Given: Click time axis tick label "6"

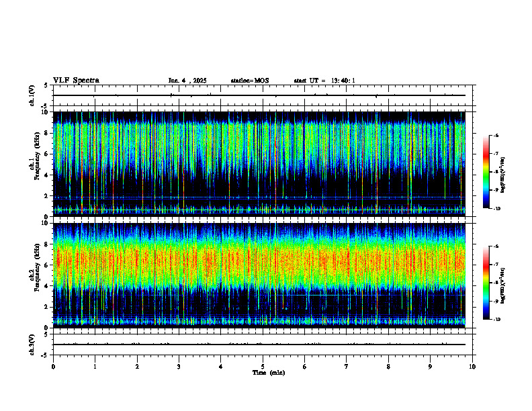Looking at the screenshot, I should pos(305,367).
